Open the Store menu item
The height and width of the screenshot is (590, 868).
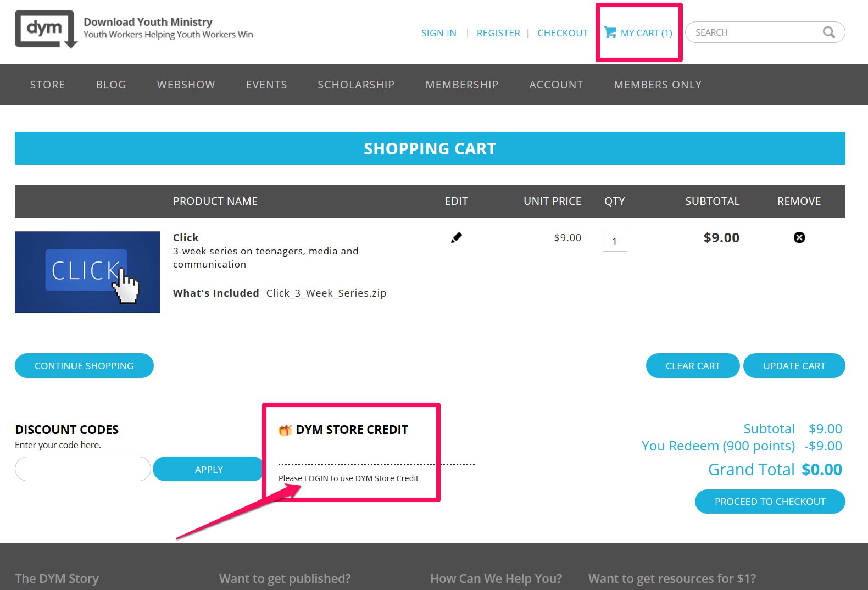[x=47, y=85]
